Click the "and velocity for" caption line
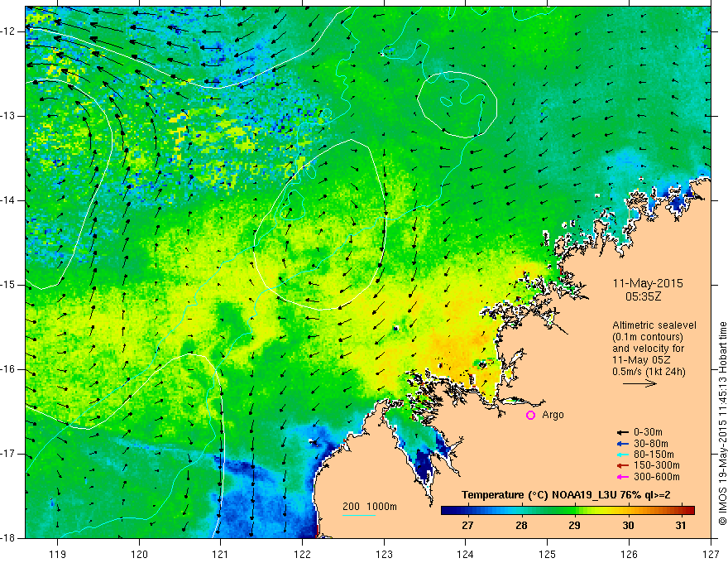The height and width of the screenshot is (563, 728). coord(648,349)
